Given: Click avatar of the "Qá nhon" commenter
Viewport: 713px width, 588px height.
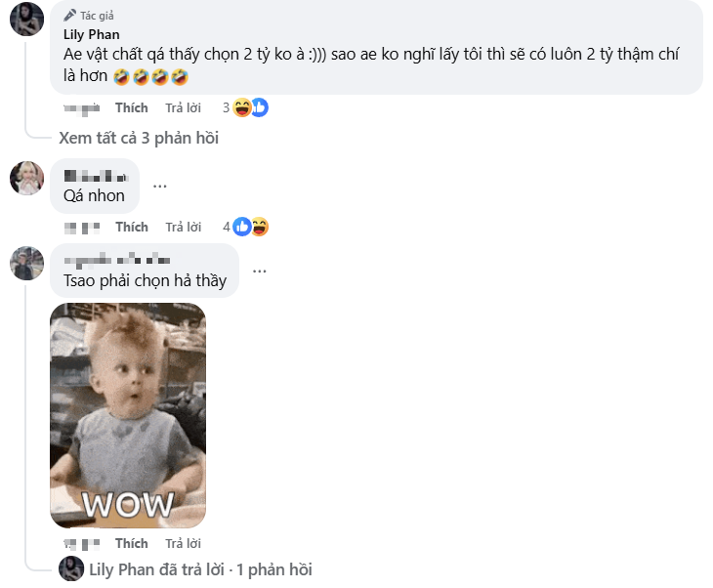Looking at the screenshot, I should (x=26, y=178).
